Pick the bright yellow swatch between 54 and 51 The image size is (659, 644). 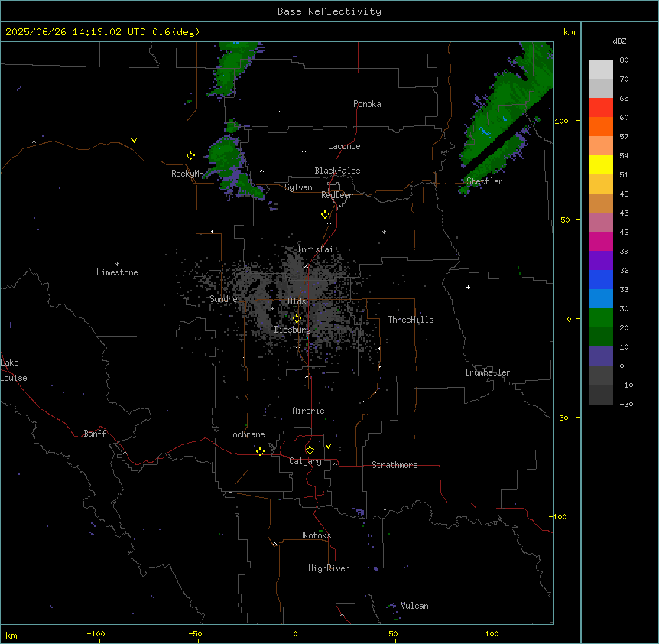[601, 165]
